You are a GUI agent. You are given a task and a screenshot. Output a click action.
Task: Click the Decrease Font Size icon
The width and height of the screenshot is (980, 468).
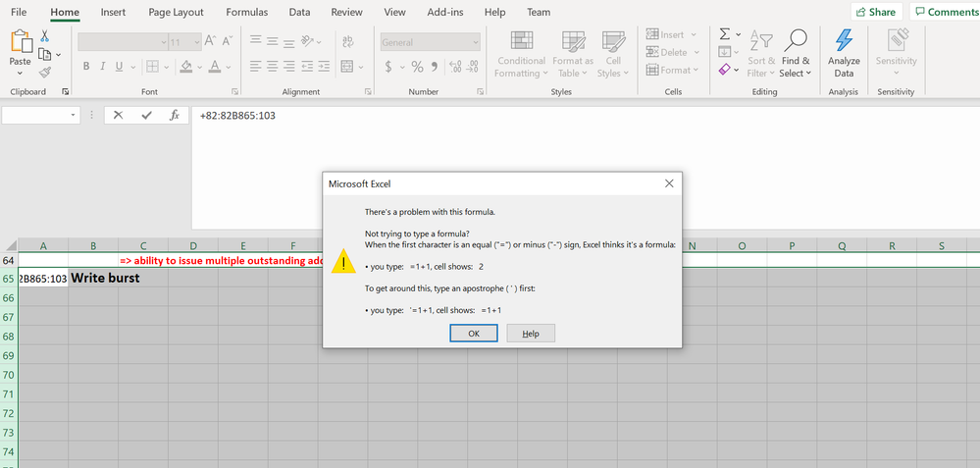pos(227,42)
